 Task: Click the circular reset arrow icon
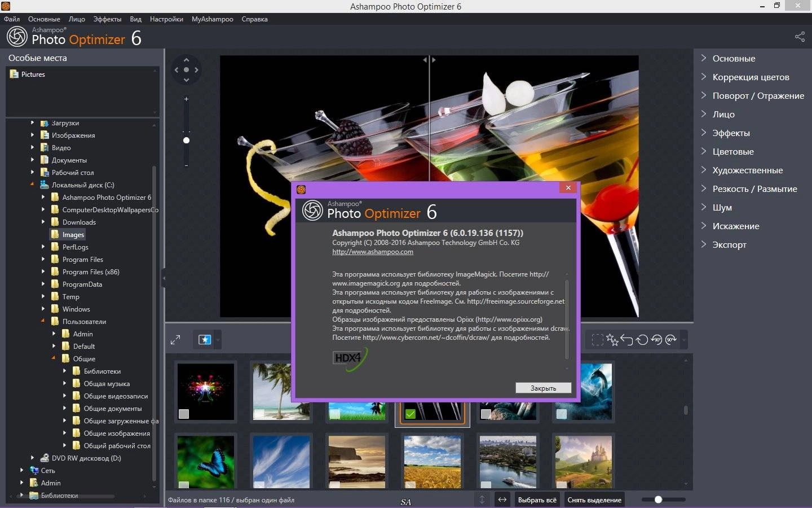tap(641, 340)
